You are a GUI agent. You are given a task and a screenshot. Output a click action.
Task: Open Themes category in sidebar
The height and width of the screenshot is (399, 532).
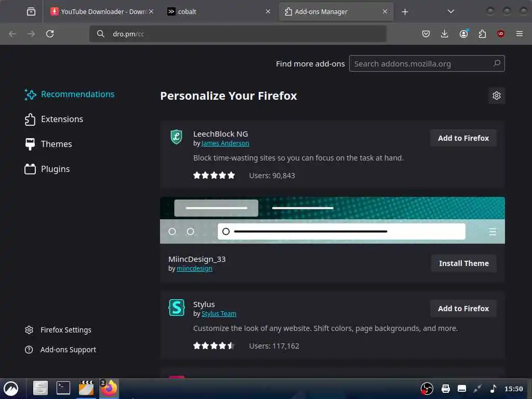[x=48, y=144]
